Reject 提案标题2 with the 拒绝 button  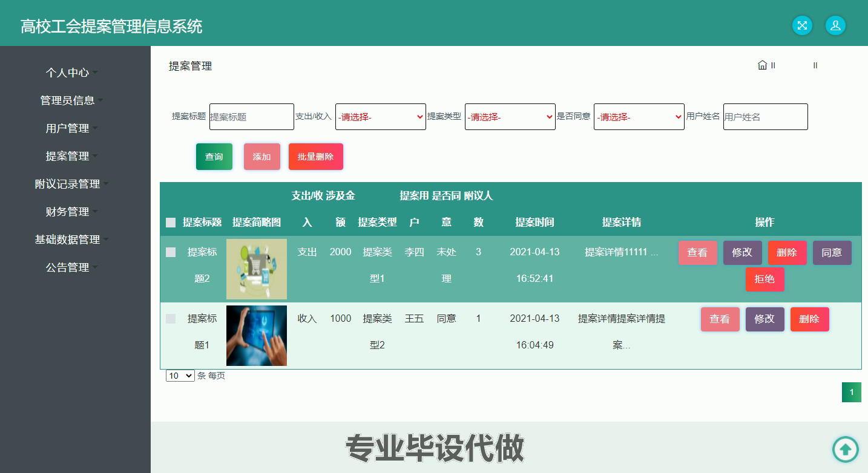pos(765,279)
